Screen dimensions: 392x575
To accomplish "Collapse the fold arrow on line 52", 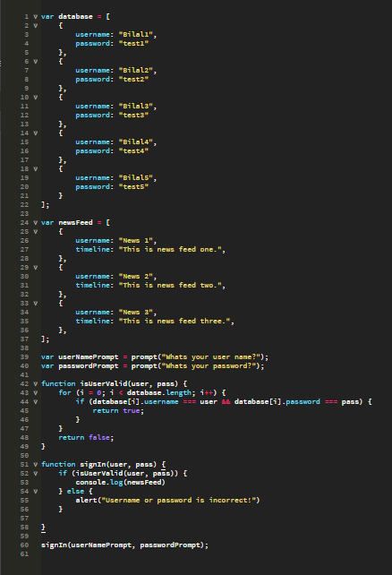I will pyautogui.click(x=36, y=474).
